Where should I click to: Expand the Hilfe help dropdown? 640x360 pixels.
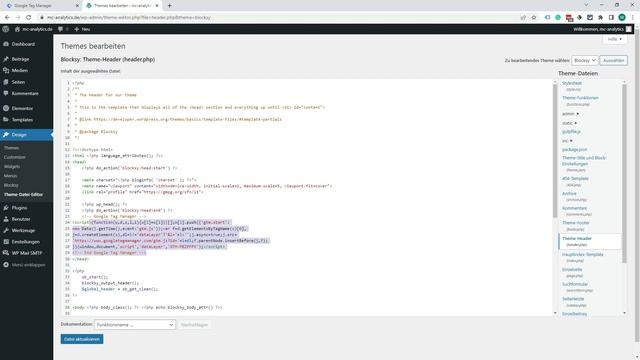pos(615,39)
